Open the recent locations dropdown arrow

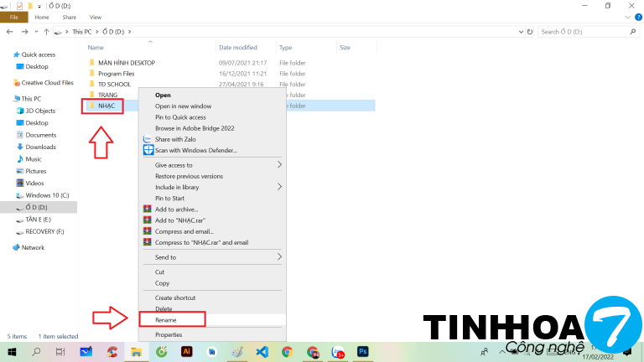tap(34, 32)
